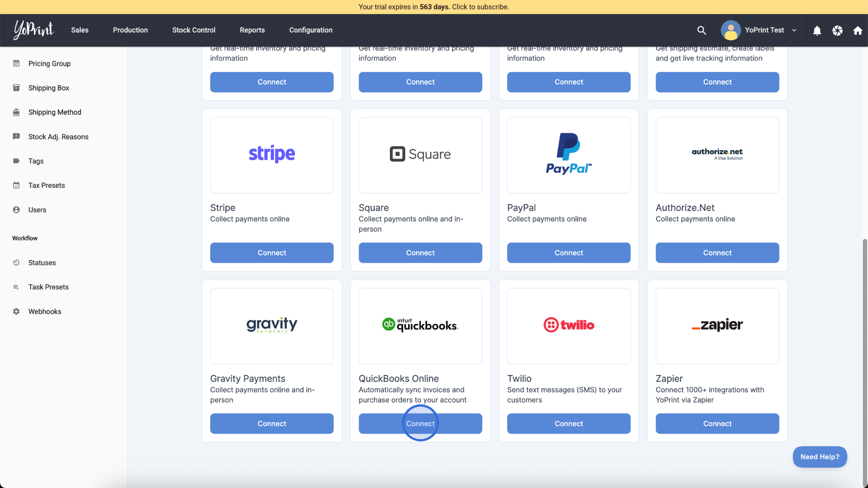Click the Pricing Group sidebar icon
This screenshot has height=488, width=868.
[16, 63]
